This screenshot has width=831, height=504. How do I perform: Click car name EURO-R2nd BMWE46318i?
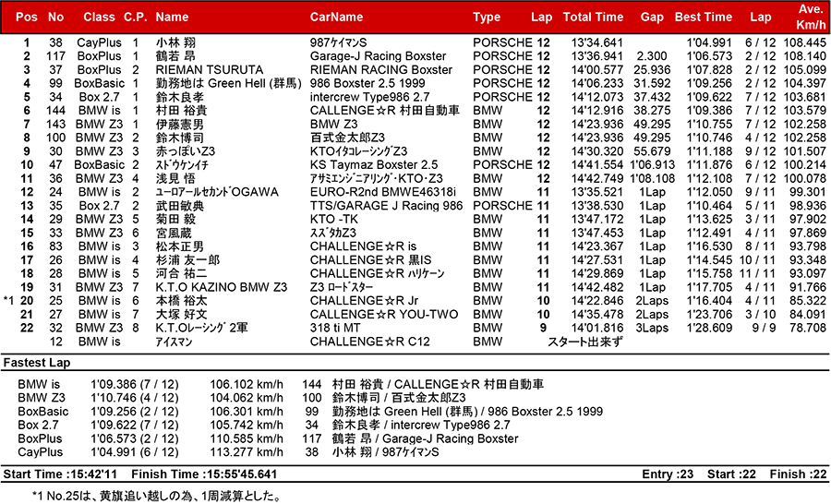(382, 192)
